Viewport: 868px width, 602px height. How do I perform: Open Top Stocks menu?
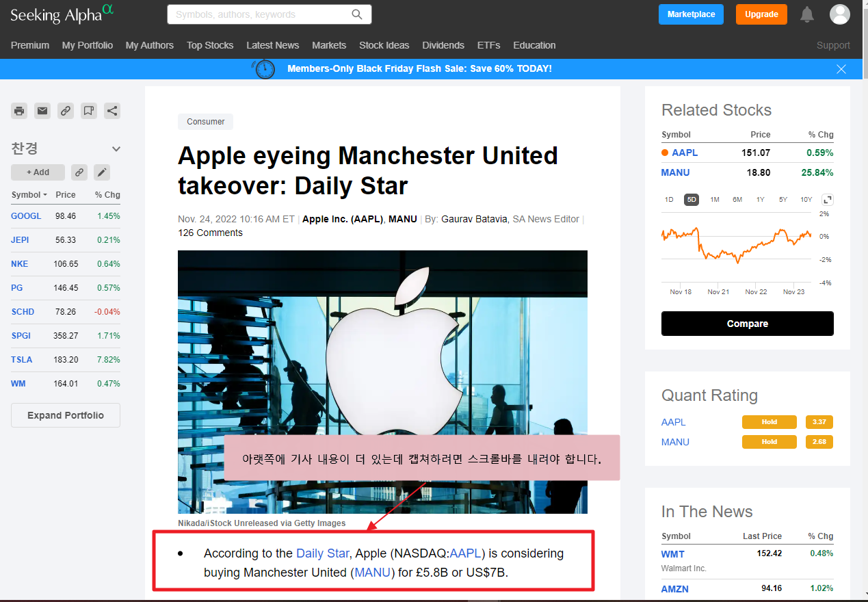[210, 45]
